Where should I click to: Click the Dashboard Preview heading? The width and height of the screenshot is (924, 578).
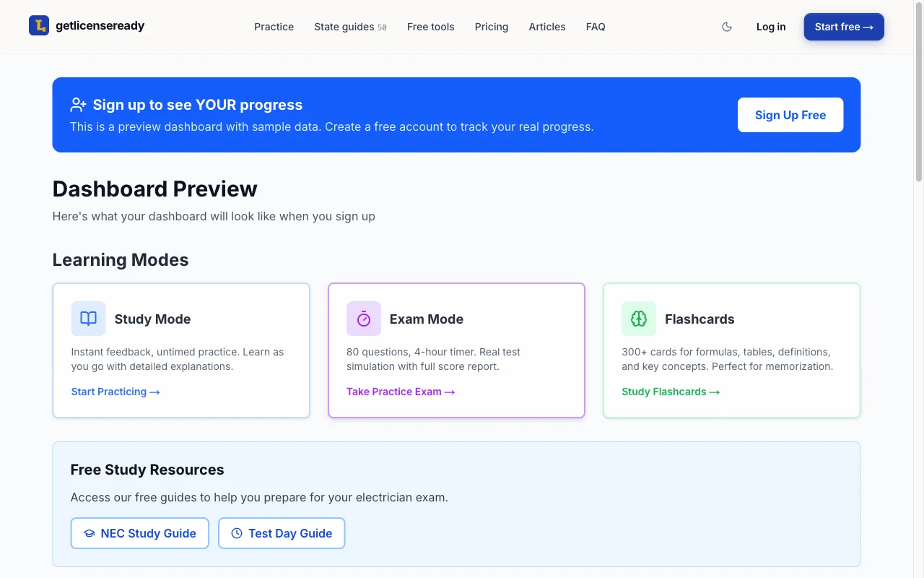pos(155,189)
